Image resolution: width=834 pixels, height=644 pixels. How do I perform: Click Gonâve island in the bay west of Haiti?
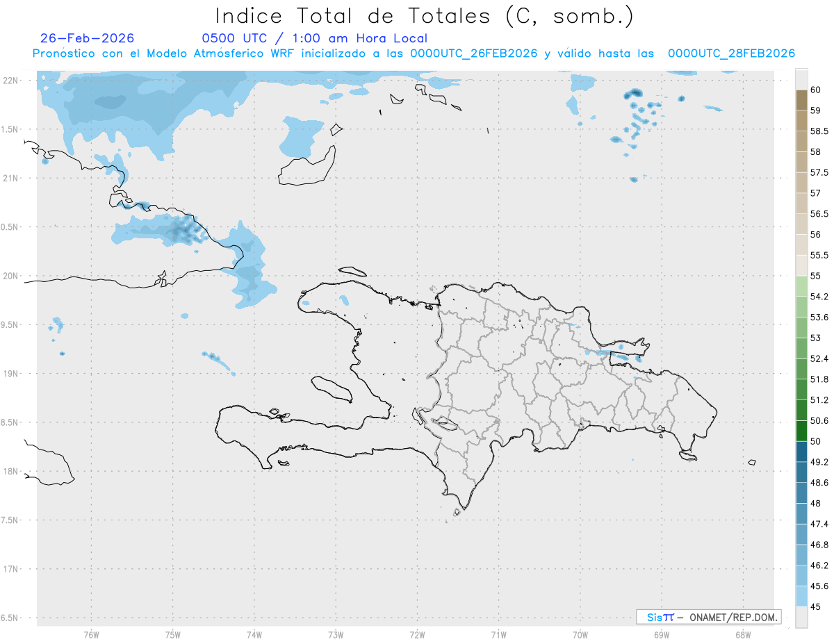[331, 389]
